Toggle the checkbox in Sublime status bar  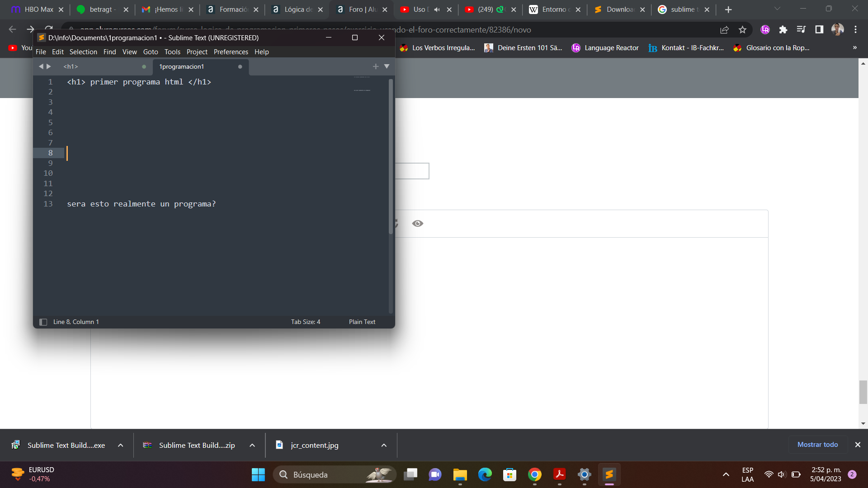(43, 322)
